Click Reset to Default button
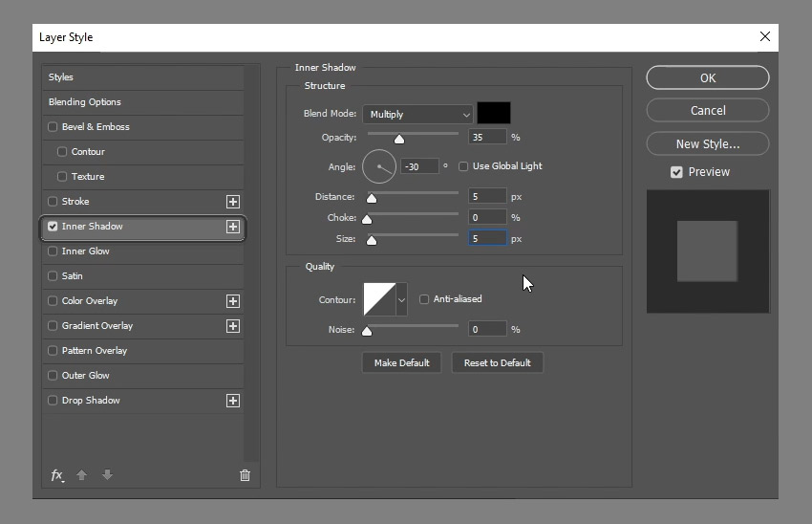 pyautogui.click(x=497, y=362)
